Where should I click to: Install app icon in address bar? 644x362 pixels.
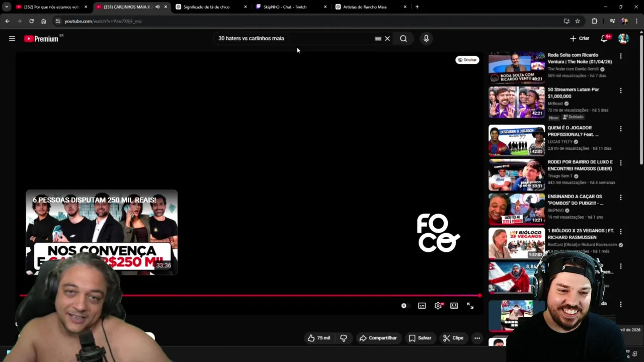(x=567, y=21)
